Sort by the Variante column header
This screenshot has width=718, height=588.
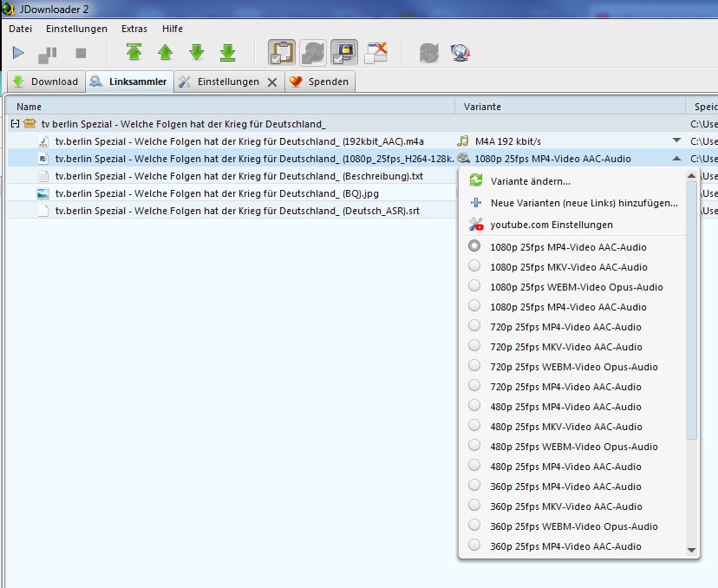(x=570, y=107)
